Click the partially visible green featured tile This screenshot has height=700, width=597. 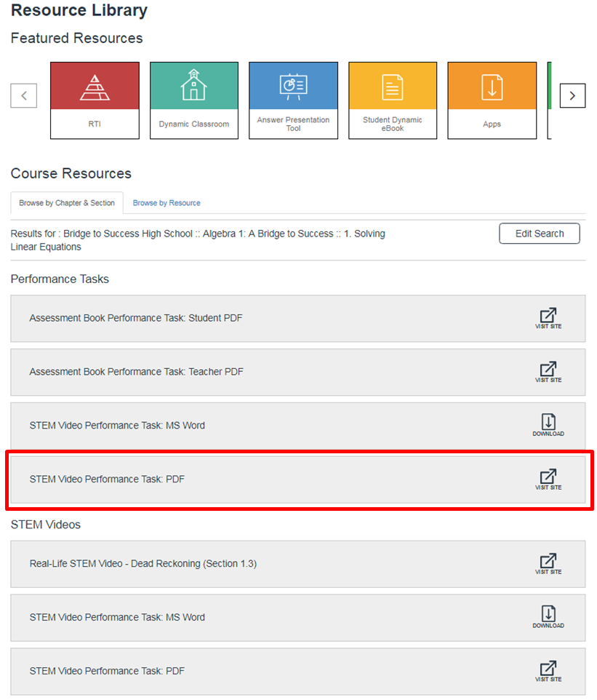549,100
